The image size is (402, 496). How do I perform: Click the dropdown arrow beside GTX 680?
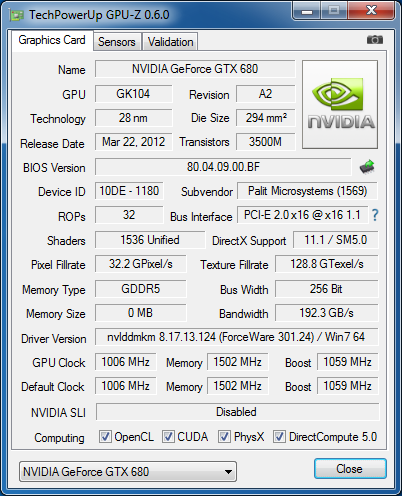tap(228, 472)
